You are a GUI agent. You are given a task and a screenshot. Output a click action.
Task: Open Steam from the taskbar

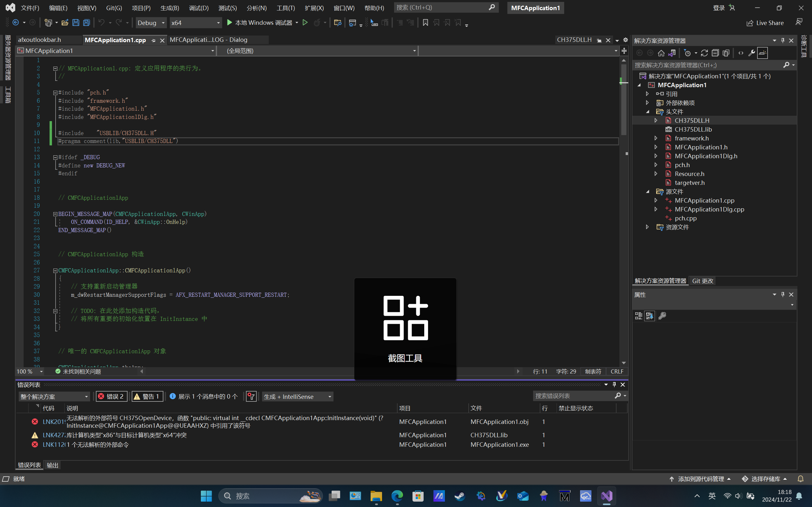[x=460, y=496]
